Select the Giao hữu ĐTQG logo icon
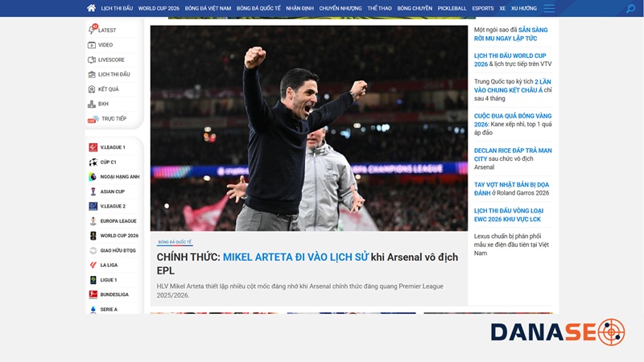Image resolution: width=644 pixels, height=362 pixels. (x=93, y=250)
